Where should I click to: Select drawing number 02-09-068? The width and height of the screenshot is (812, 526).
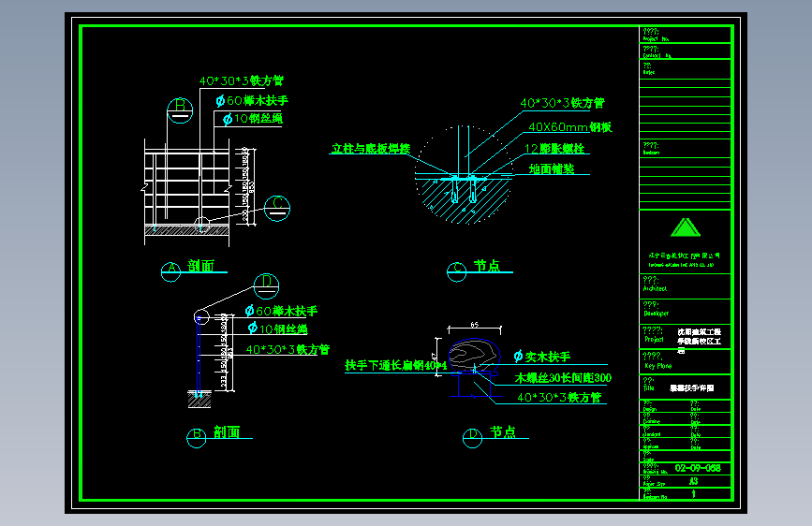(698, 468)
